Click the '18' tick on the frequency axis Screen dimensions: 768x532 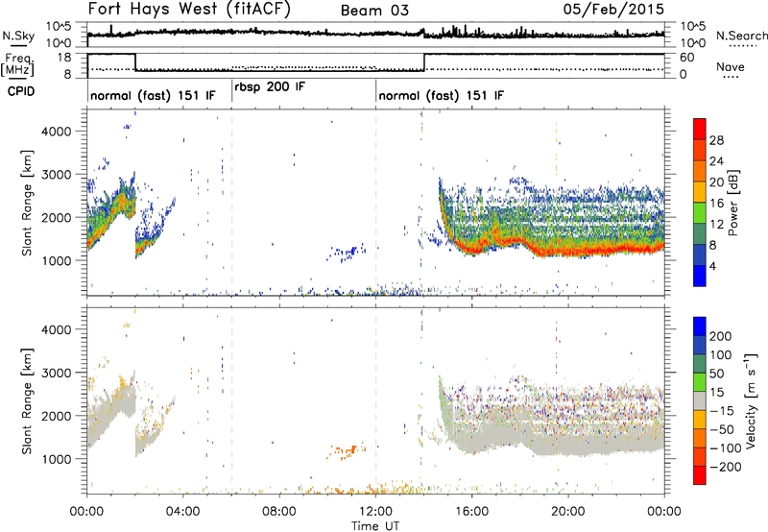pos(64,58)
